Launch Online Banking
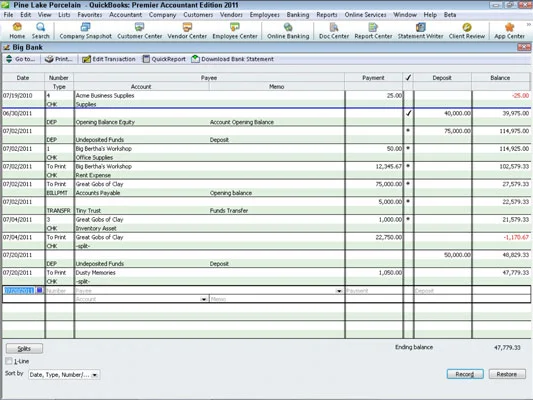533x400 pixels. click(x=288, y=31)
